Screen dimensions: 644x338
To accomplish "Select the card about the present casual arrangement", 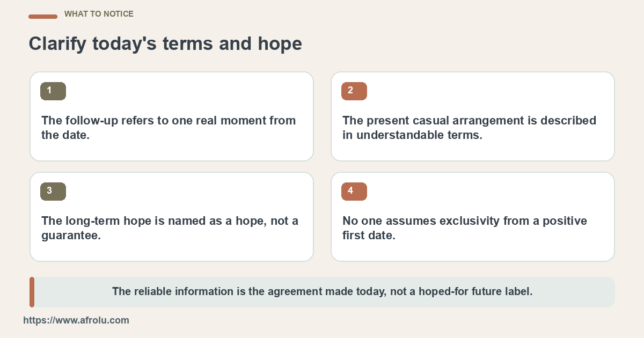I will click(473, 116).
